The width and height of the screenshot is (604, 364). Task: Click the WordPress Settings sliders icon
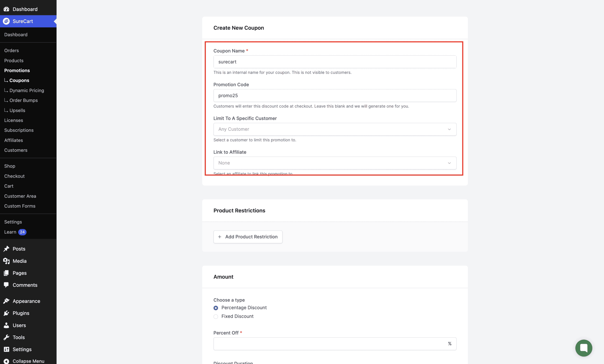[x=6, y=349]
